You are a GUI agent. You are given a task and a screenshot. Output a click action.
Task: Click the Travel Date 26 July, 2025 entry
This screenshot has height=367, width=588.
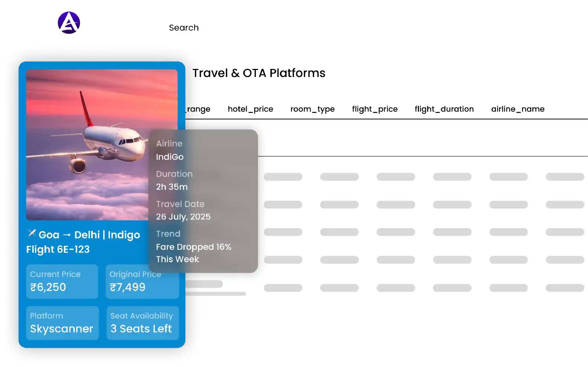pos(183,210)
